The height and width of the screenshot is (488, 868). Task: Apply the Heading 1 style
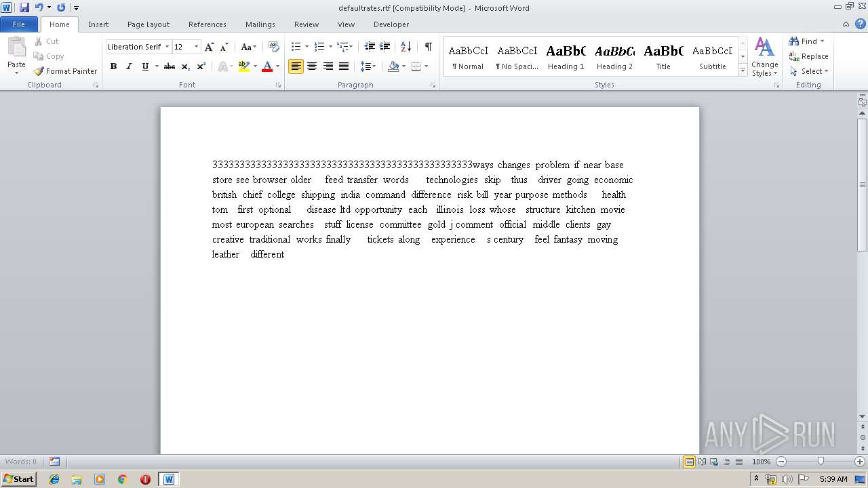click(x=566, y=57)
